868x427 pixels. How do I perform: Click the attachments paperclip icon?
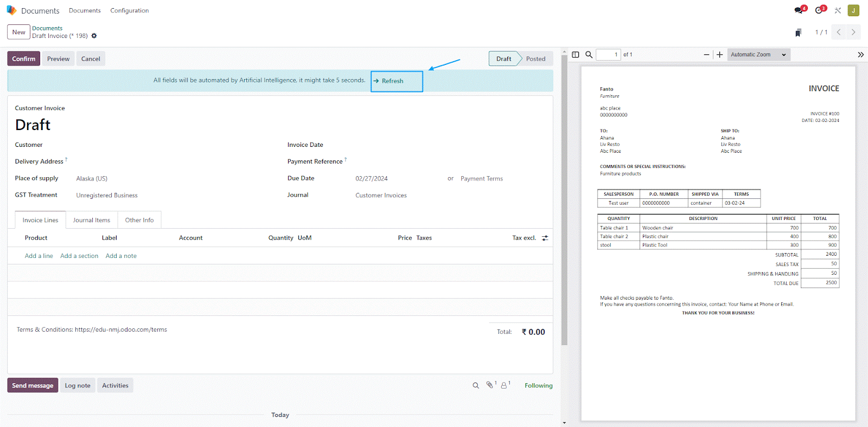490,385
